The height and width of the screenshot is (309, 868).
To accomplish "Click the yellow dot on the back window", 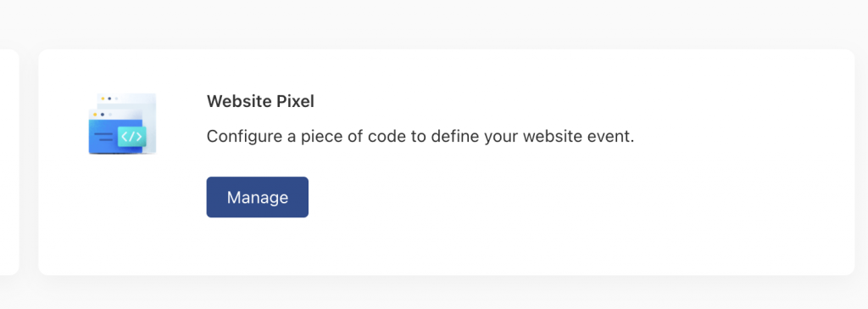I will 103,98.
